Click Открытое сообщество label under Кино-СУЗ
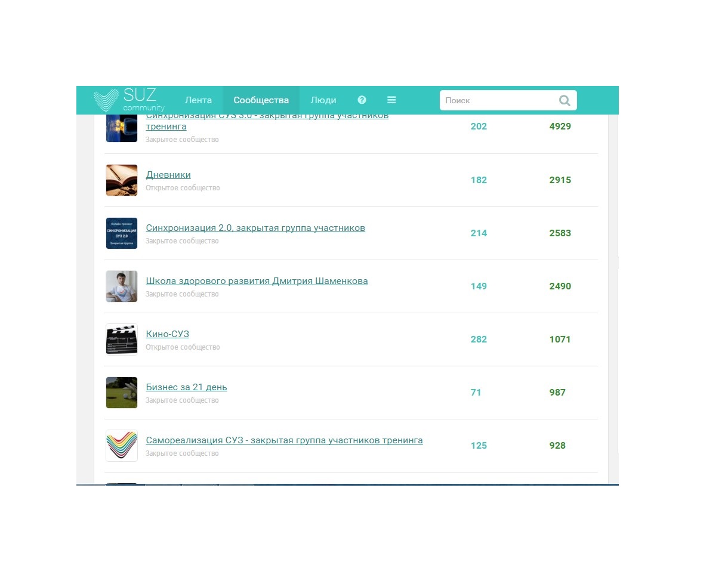This screenshot has height=568, width=728. coord(183,347)
